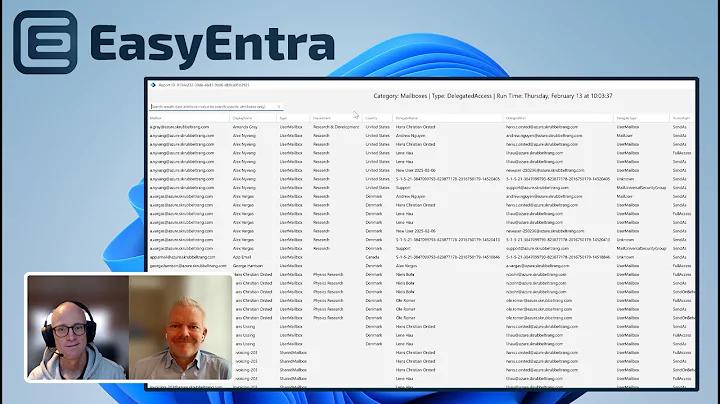Viewport: 720px width, 404px height.
Task: Click the Report ID text in title bar
Action: (x=204, y=85)
